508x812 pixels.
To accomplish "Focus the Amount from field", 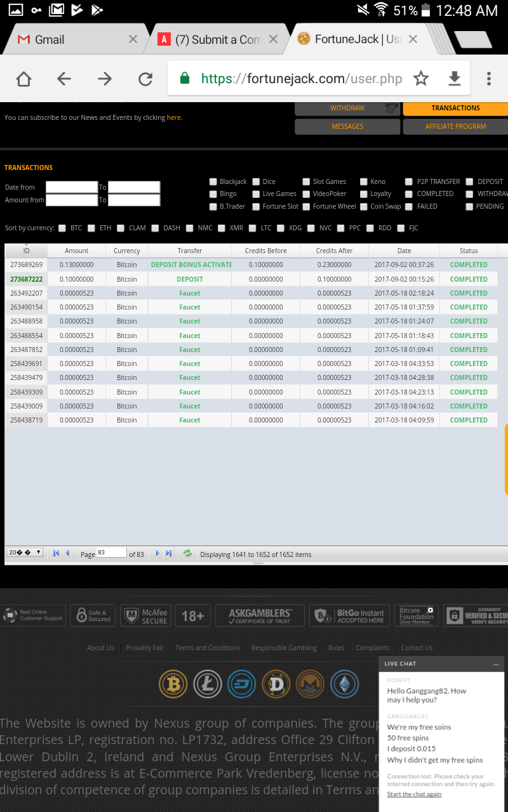I will pyautogui.click(x=72, y=200).
